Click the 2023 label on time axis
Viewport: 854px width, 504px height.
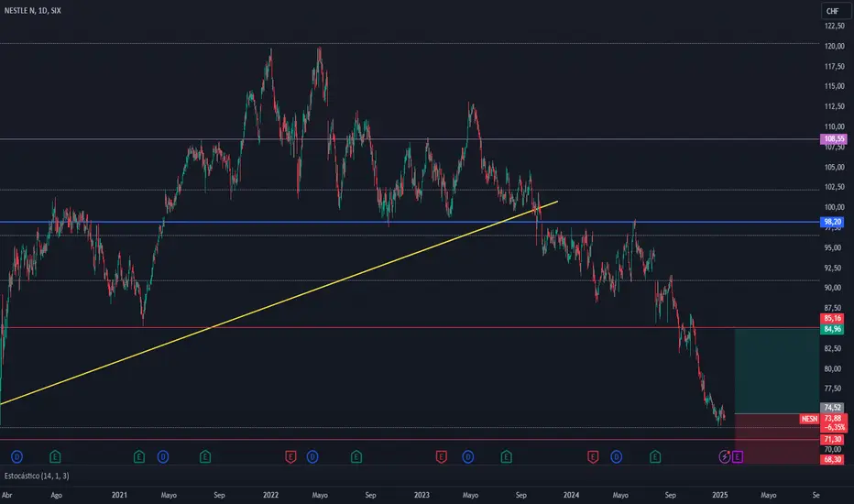pos(422,495)
